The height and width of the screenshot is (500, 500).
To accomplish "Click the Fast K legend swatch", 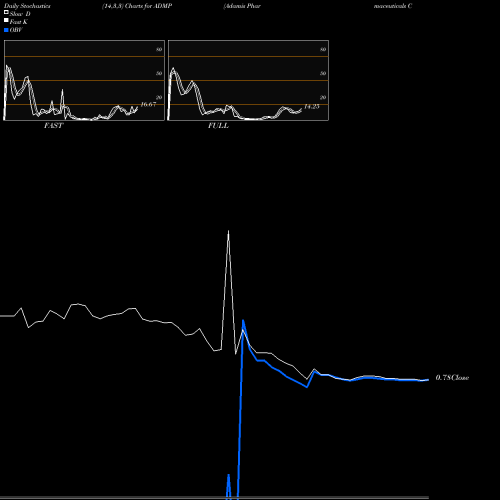I will pos(6,20).
